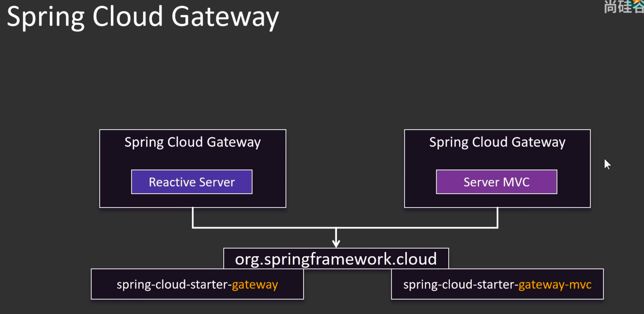Click the large slide title at top
This screenshot has width=644, height=314.
click(143, 17)
